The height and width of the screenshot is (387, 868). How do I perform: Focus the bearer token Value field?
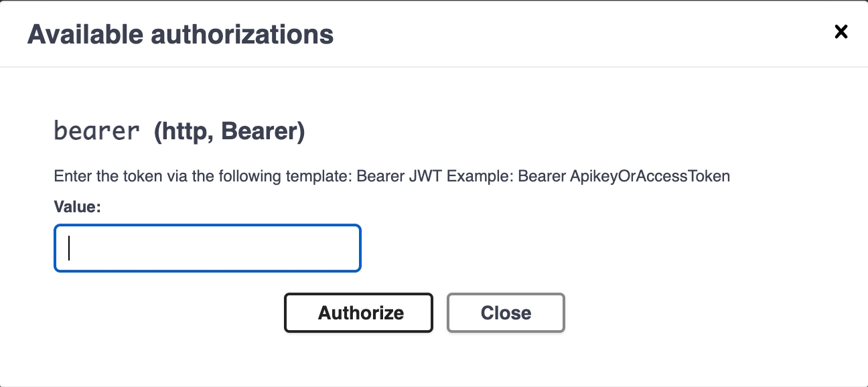208,248
